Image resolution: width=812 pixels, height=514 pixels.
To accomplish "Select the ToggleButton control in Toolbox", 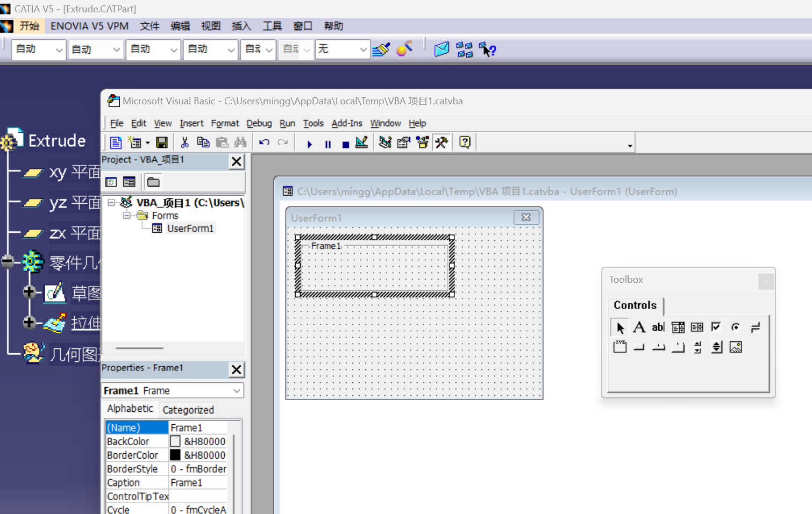I will pyautogui.click(x=755, y=327).
